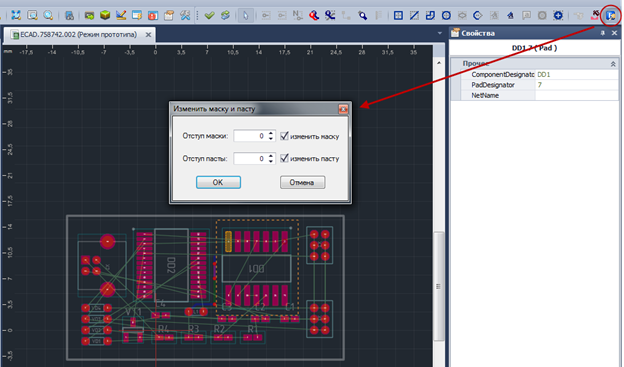Click the ComponentDesignator value DD1
The image size is (624, 367).
577,74
